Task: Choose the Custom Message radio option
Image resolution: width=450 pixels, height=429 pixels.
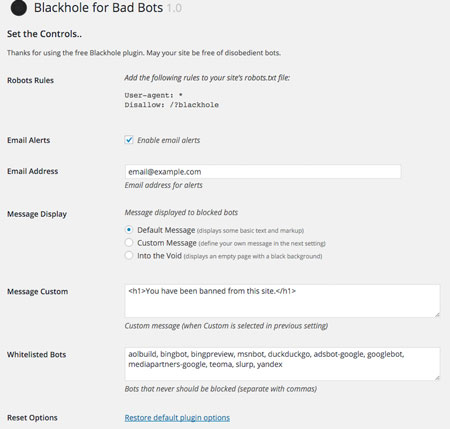Action: click(129, 242)
